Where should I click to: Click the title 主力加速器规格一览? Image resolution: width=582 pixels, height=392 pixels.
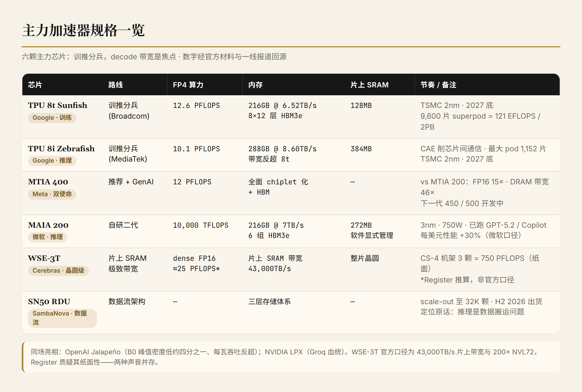pyautogui.click(x=83, y=31)
